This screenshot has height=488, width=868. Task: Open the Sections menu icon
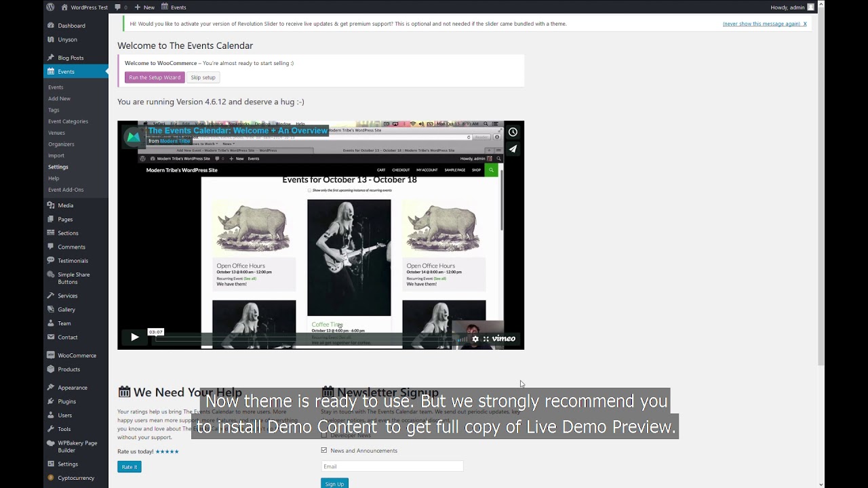point(51,232)
